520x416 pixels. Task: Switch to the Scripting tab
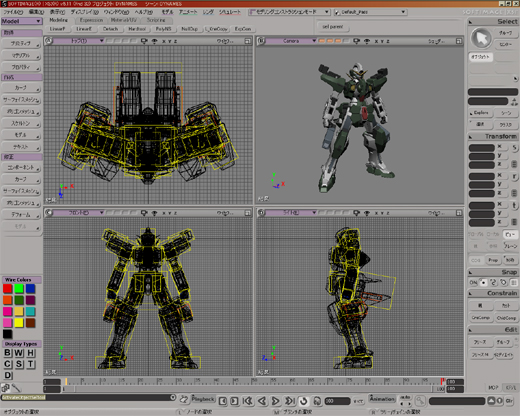coord(156,20)
